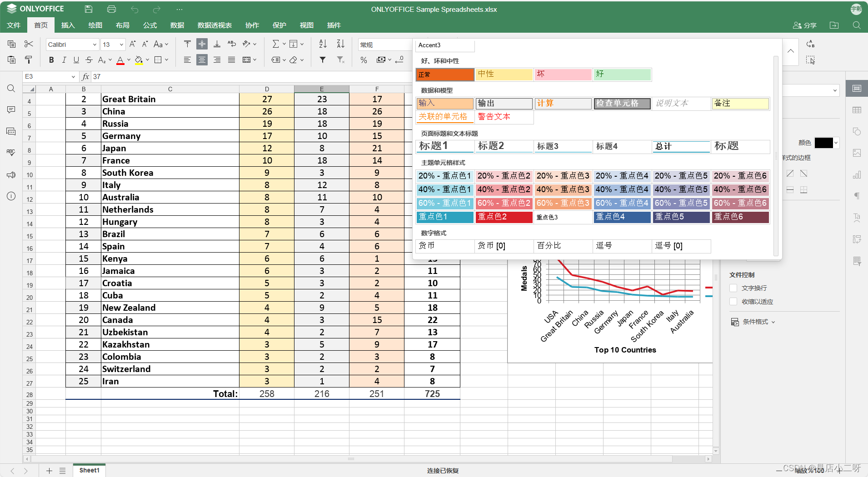
Task: Toggle strikethrough formatting
Action: [x=89, y=60]
